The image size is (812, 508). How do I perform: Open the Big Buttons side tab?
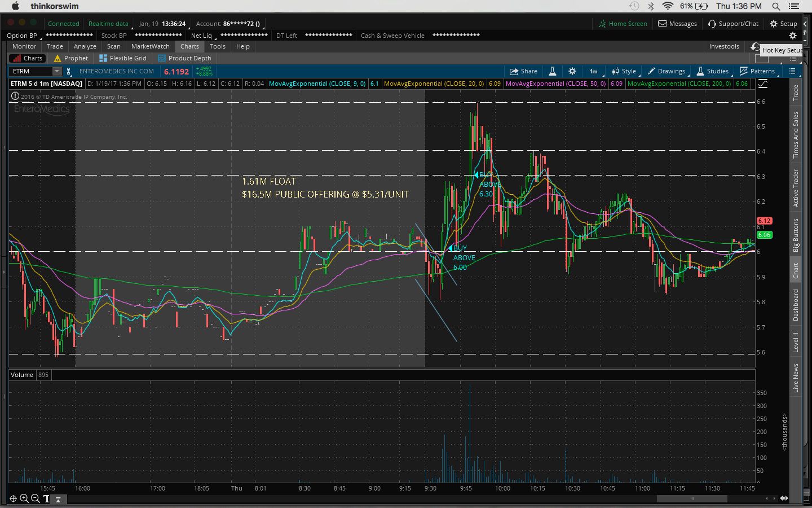click(x=796, y=235)
